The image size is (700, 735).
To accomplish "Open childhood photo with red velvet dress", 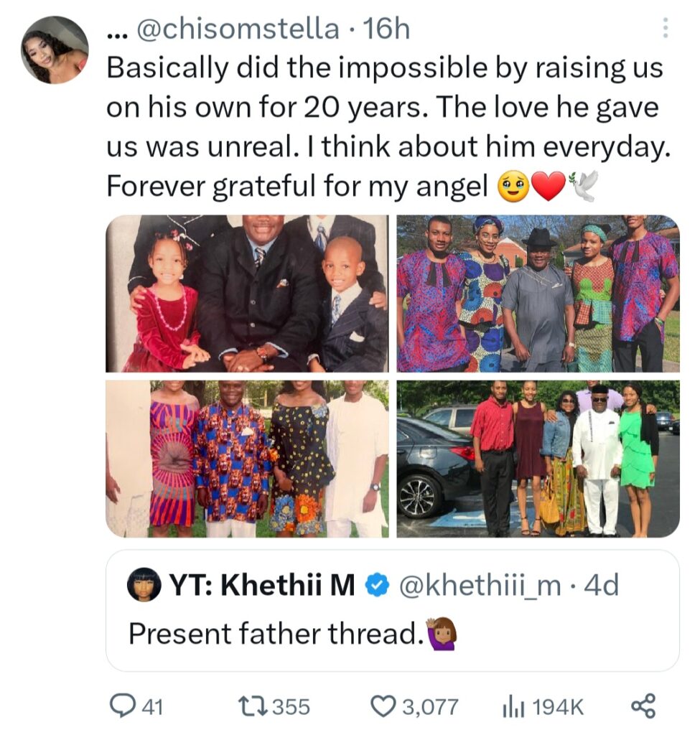I will click(247, 294).
